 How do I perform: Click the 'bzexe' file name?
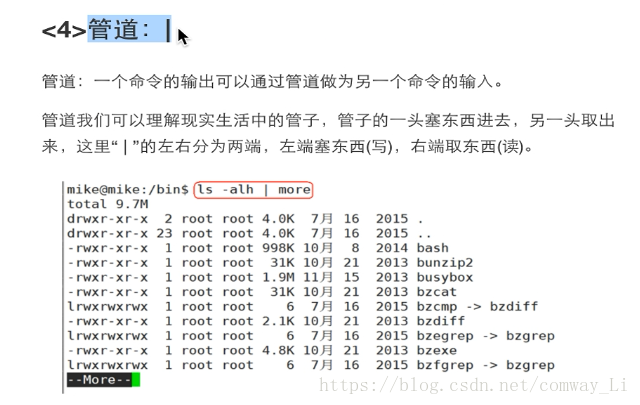click(x=437, y=351)
